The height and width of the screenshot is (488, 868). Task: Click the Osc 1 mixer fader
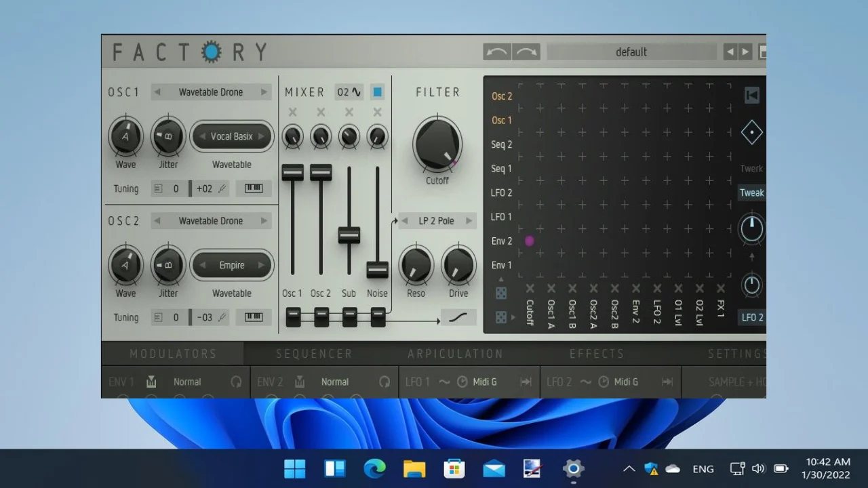(x=293, y=172)
